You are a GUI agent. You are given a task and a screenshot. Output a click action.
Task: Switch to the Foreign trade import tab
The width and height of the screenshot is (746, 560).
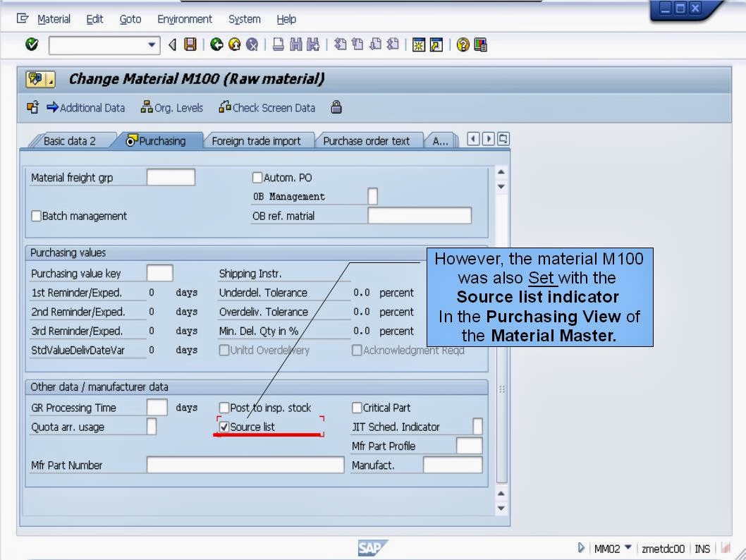[258, 140]
